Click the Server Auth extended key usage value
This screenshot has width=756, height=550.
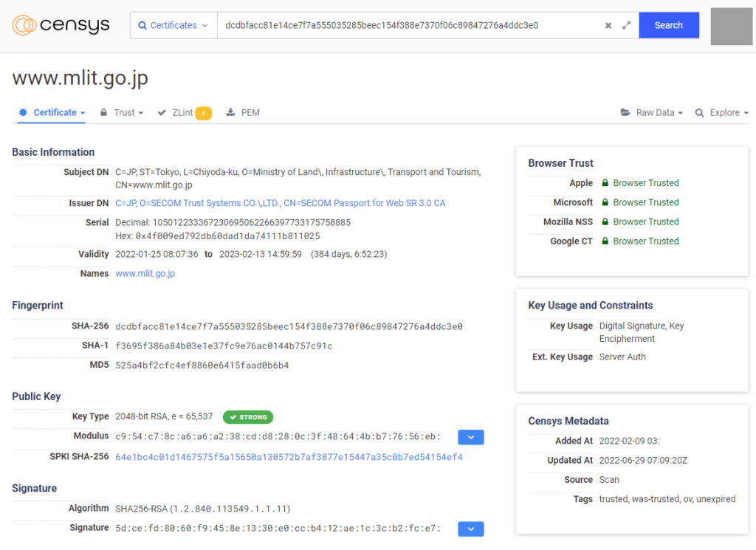point(622,357)
